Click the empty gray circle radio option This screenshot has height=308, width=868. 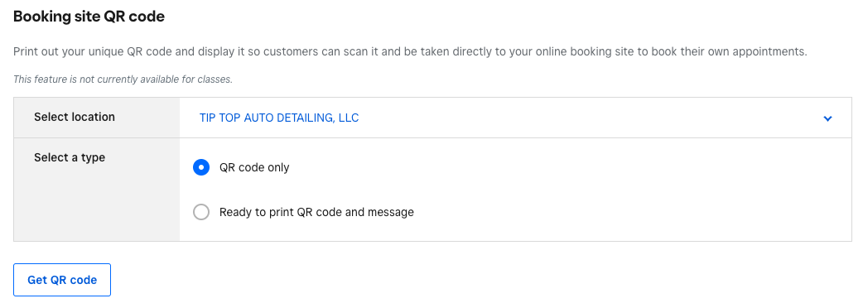point(201,212)
